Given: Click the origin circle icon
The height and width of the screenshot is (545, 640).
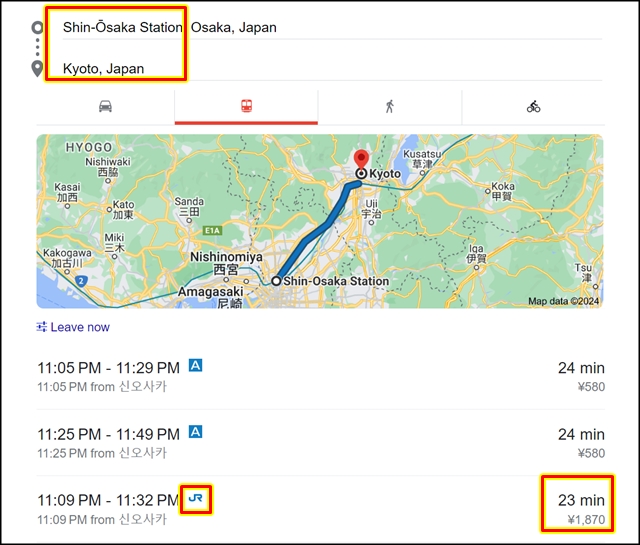Looking at the screenshot, I should 38,27.
